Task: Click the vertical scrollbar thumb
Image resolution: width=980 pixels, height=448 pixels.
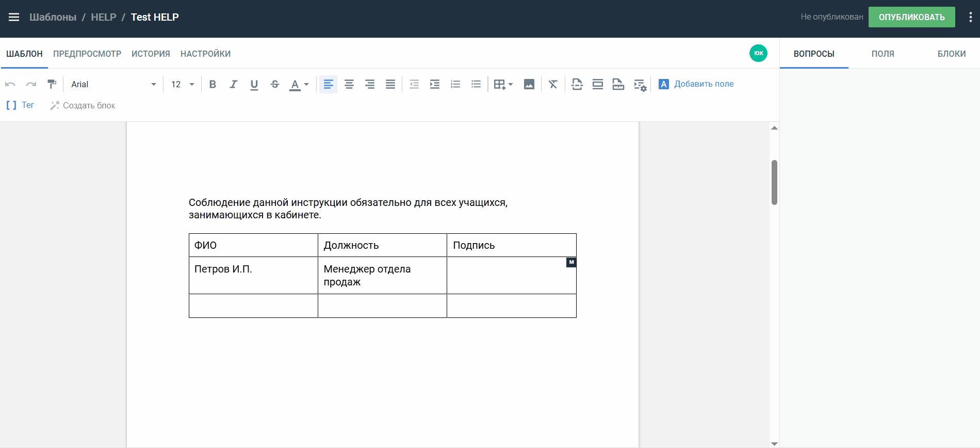Action: pos(774,182)
